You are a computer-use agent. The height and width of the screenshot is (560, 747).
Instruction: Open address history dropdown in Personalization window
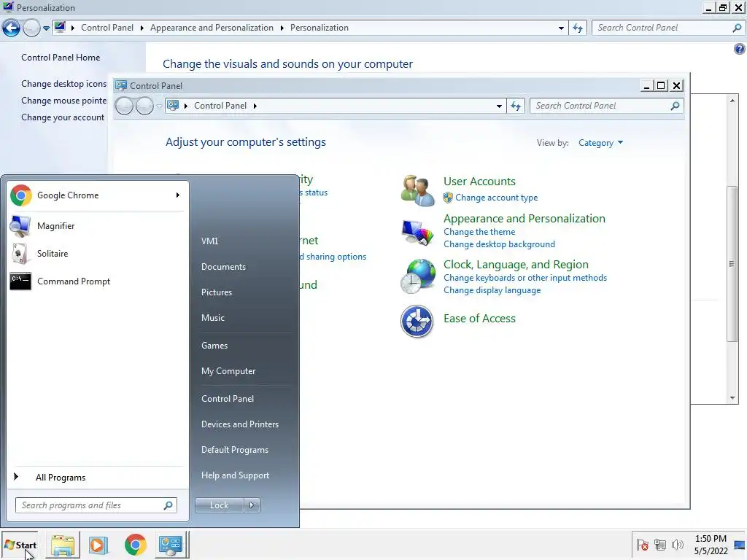pyautogui.click(x=561, y=28)
